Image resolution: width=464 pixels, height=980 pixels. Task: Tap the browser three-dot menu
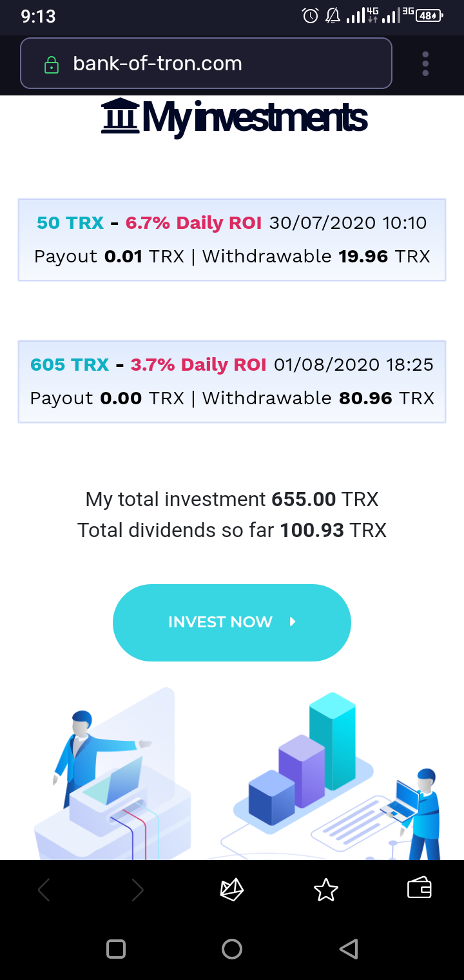[425, 64]
